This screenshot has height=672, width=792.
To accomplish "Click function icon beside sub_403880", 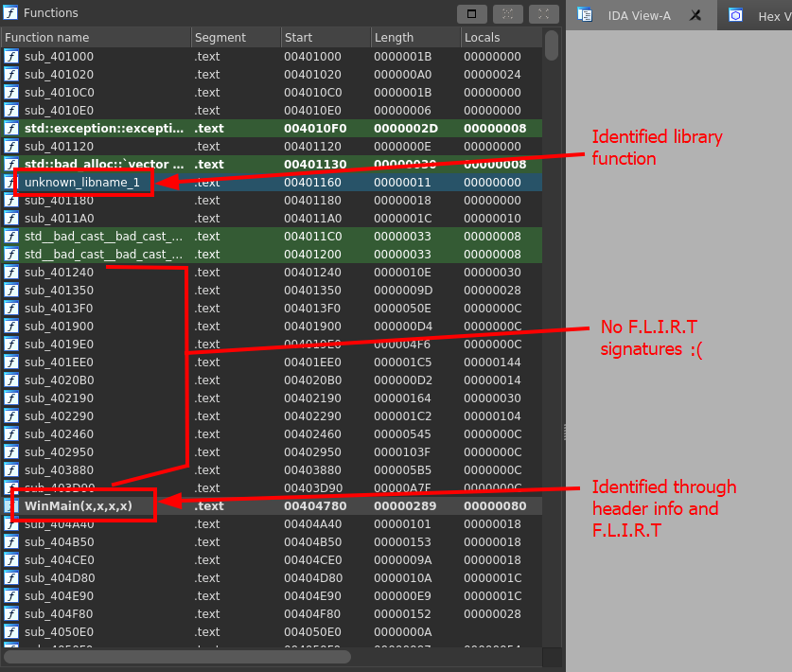I will tap(11, 469).
